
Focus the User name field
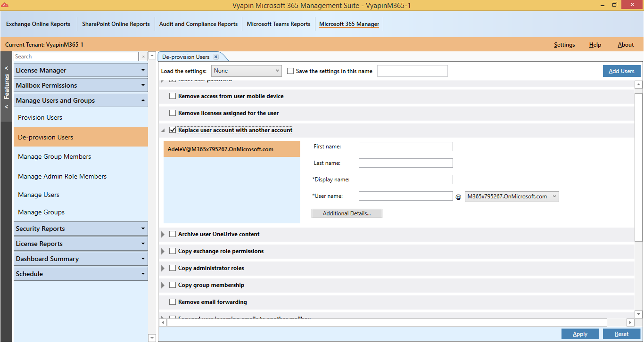click(406, 196)
